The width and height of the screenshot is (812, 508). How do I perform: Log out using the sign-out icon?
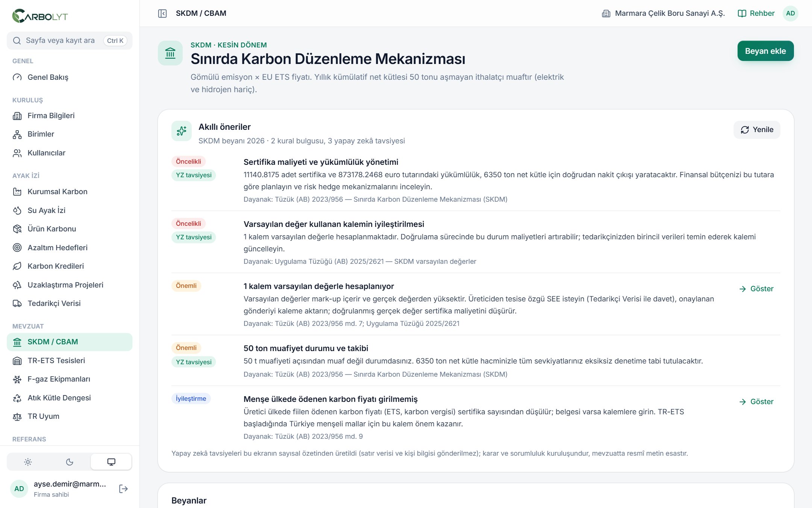tap(123, 489)
